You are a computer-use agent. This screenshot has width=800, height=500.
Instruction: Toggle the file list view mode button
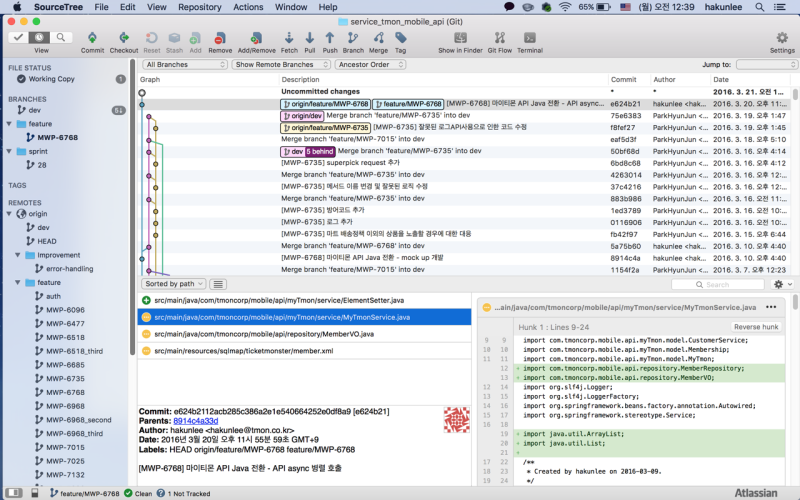218,284
